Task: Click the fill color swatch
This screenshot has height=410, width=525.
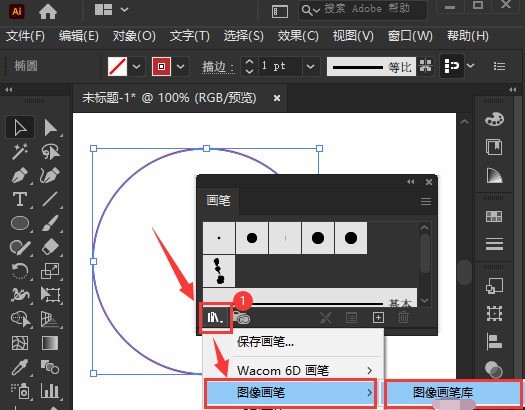Action: (118, 66)
